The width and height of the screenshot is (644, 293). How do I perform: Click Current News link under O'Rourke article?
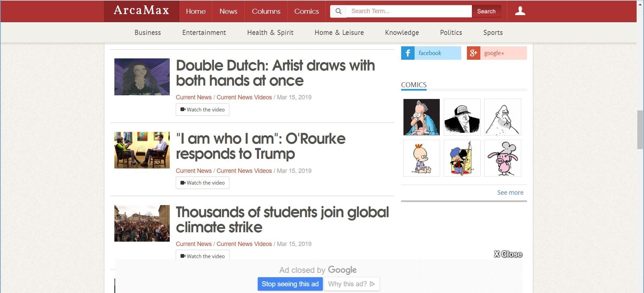(194, 171)
